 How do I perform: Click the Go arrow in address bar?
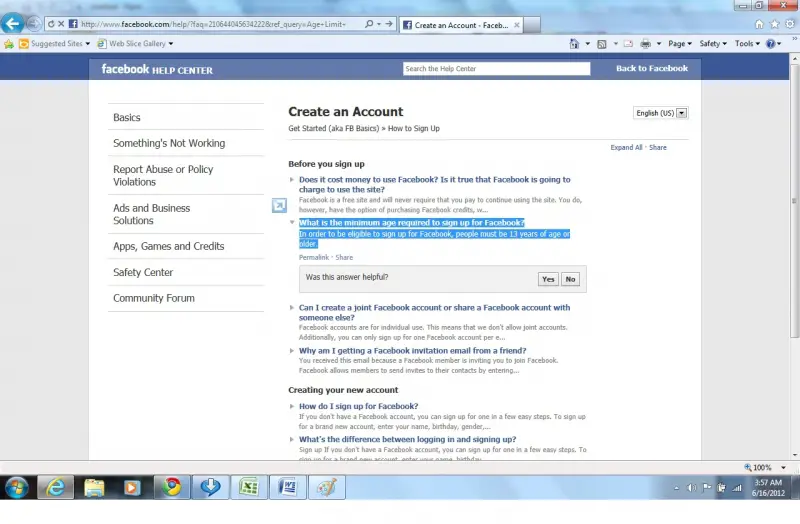[x=389, y=24]
